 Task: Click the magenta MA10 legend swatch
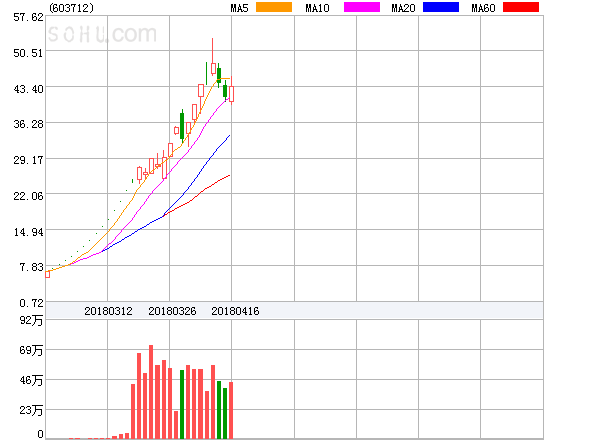point(362,7)
